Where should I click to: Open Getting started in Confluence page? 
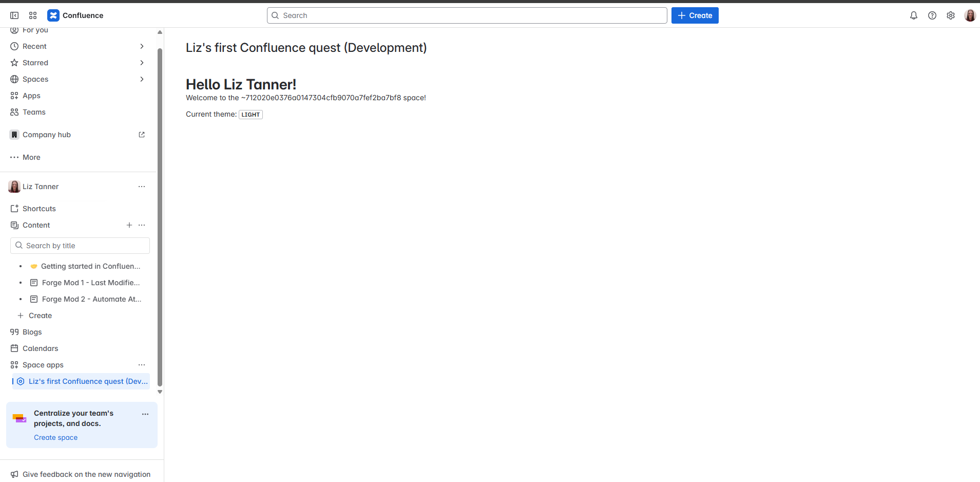coord(90,266)
